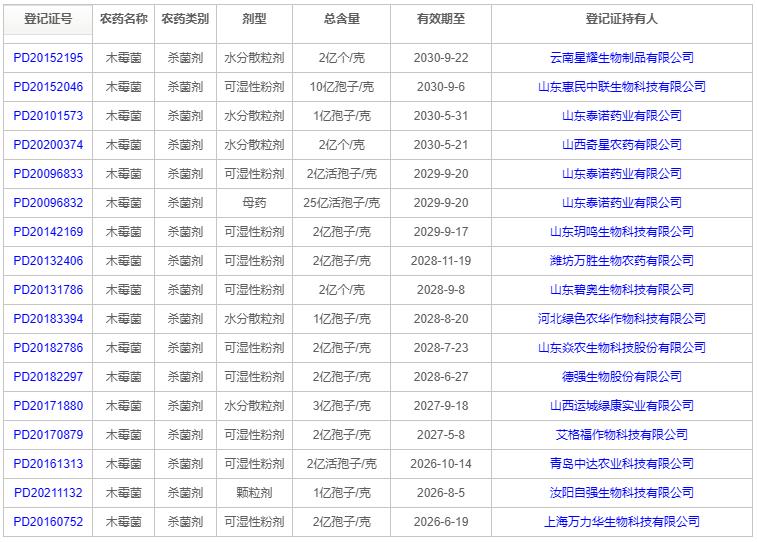Select the 2026-8-5 expiry date cell
This screenshot has height=542, width=757.
point(441,493)
